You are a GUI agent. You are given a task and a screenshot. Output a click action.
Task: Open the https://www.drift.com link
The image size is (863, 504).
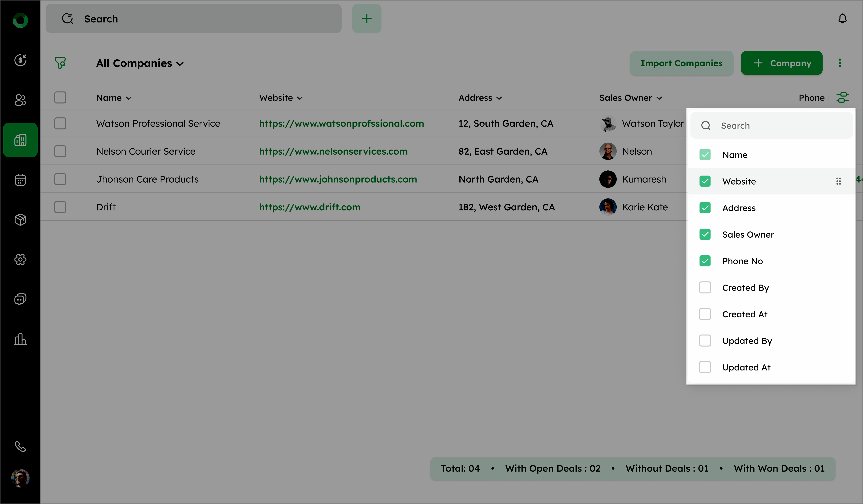click(310, 207)
